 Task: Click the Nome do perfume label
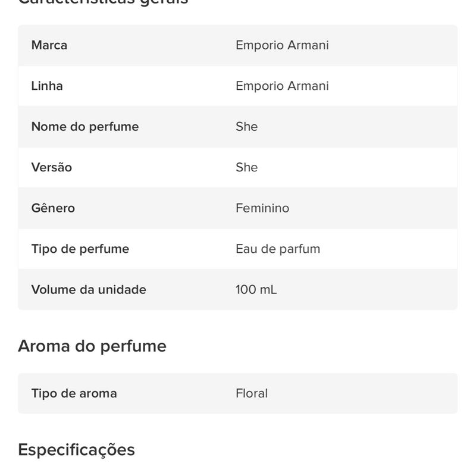[x=85, y=127]
